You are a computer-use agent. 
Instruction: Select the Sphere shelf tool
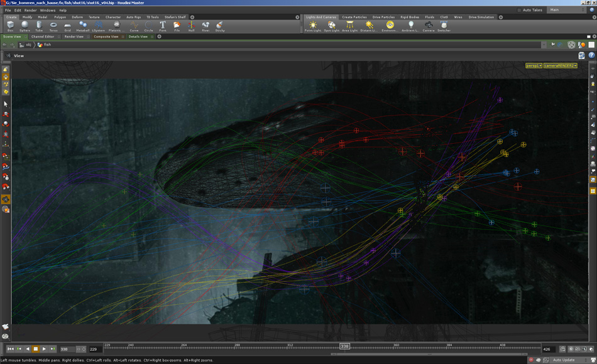click(x=25, y=26)
